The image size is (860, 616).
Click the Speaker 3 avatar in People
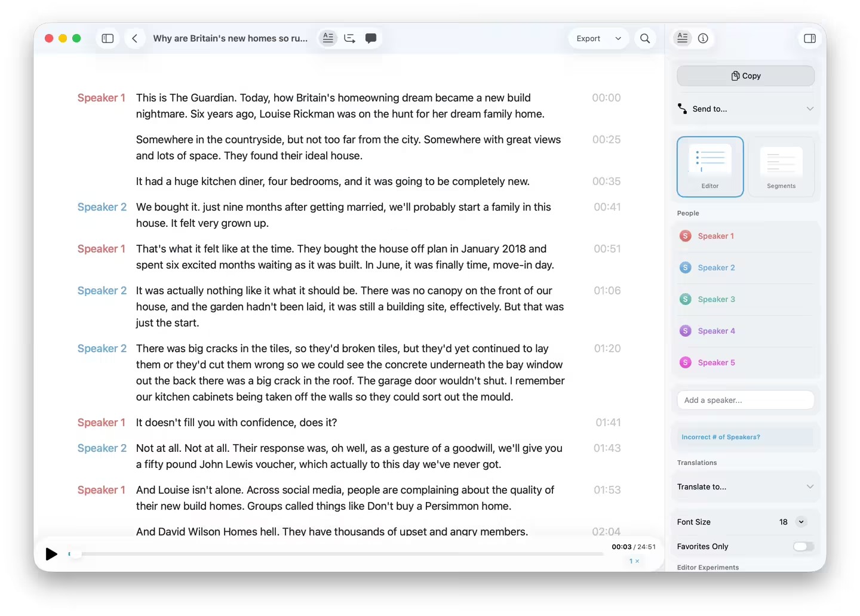[x=686, y=299]
